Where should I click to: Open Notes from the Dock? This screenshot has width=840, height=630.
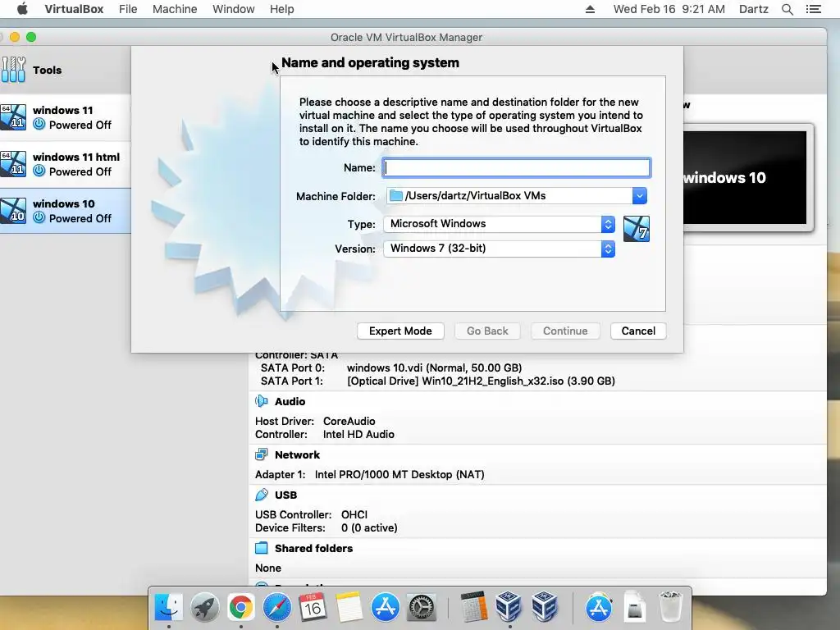(x=349, y=608)
